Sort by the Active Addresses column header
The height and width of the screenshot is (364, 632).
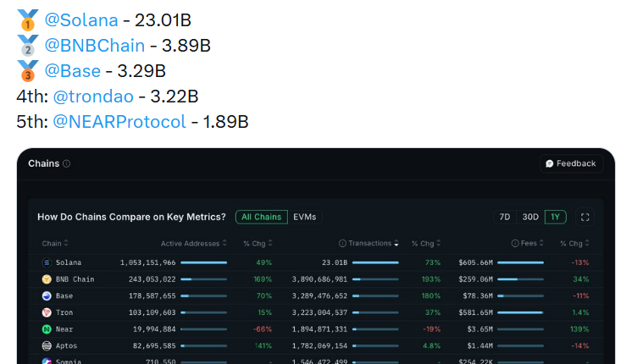click(190, 244)
